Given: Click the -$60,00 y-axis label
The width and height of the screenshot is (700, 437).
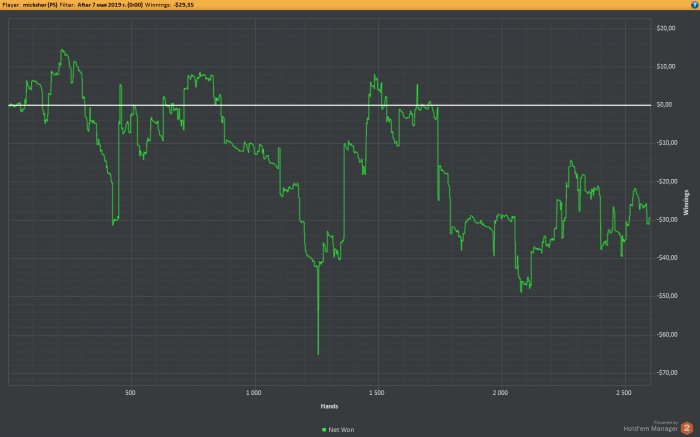Looking at the screenshot, I should 667,334.
